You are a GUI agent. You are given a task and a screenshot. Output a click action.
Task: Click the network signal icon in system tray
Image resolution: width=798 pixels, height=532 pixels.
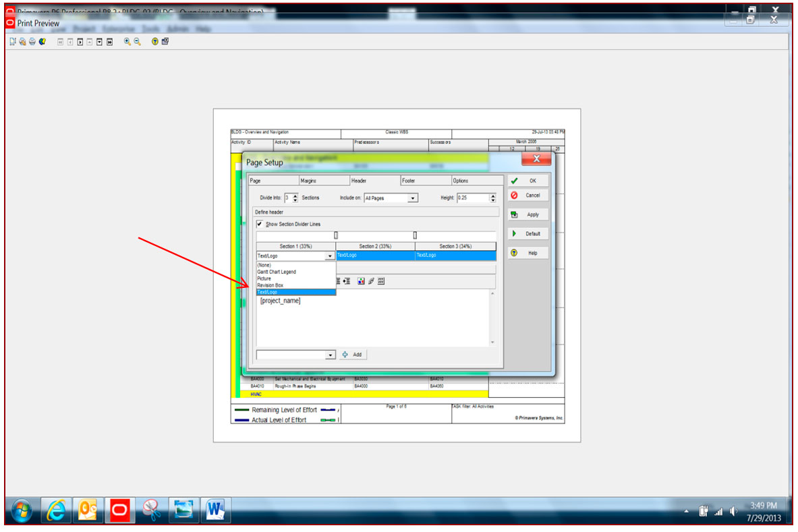(x=718, y=512)
